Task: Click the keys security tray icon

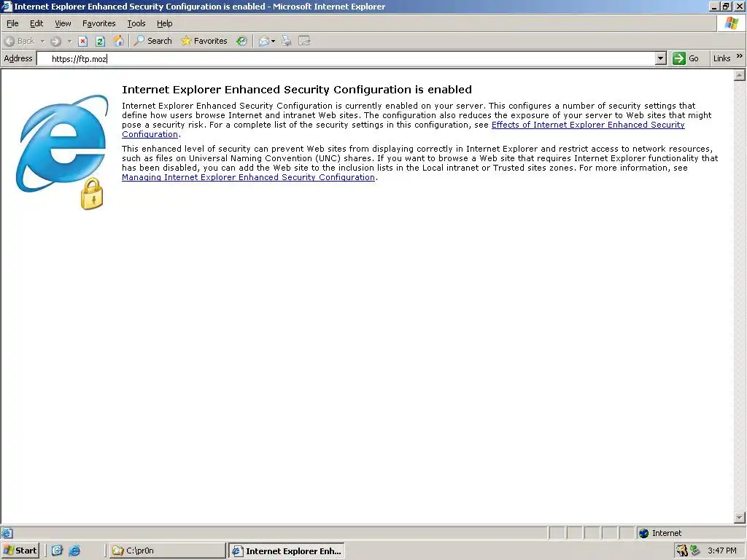Action: pyautogui.click(x=682, y=551)
